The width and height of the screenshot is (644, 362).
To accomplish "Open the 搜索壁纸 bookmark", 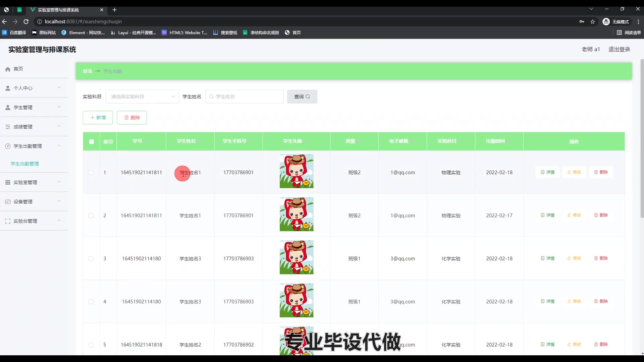I will [225, 33].
